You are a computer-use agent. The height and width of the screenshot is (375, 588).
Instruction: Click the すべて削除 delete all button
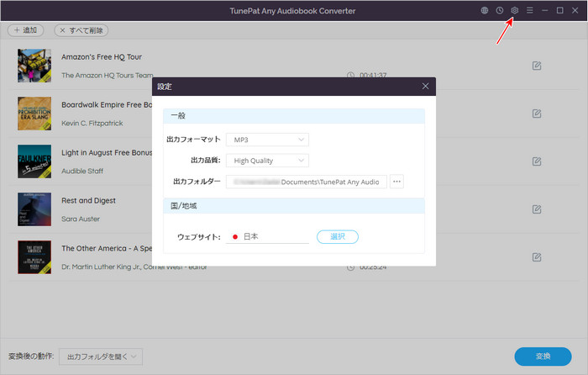[81, 30]
